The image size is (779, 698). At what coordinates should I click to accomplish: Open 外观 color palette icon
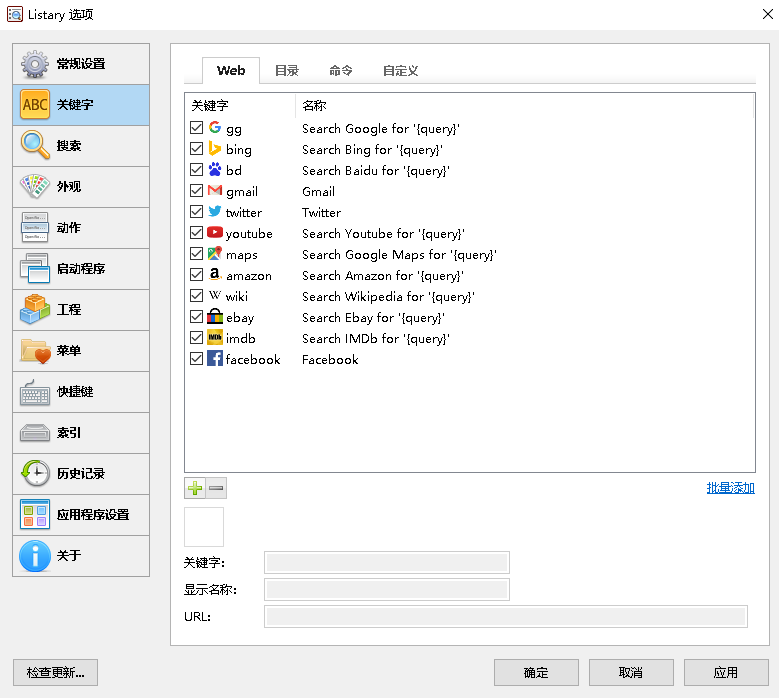click(x=35, y=186)
